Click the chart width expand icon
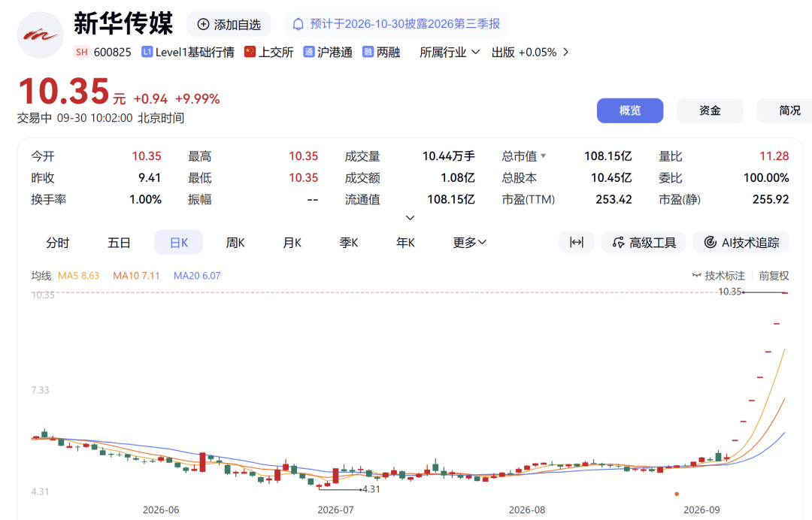 [577, 242]
